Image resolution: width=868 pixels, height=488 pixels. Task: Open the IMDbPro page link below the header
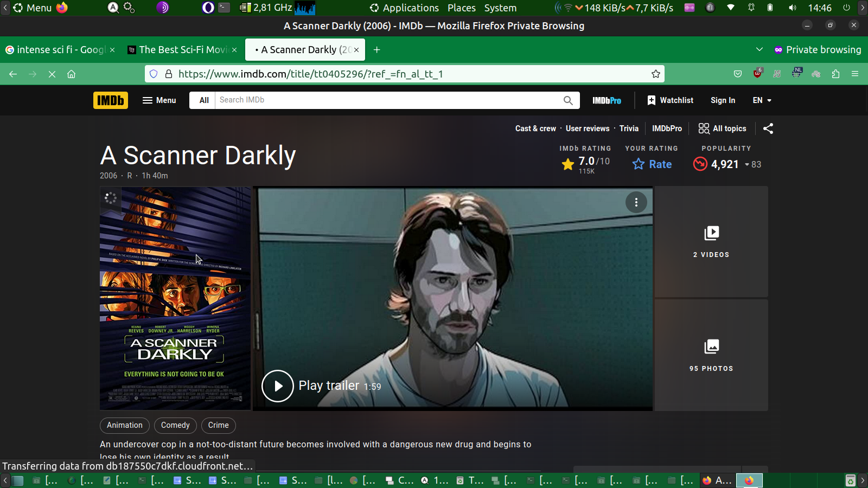pyautogui.click(x=667, y=129)
